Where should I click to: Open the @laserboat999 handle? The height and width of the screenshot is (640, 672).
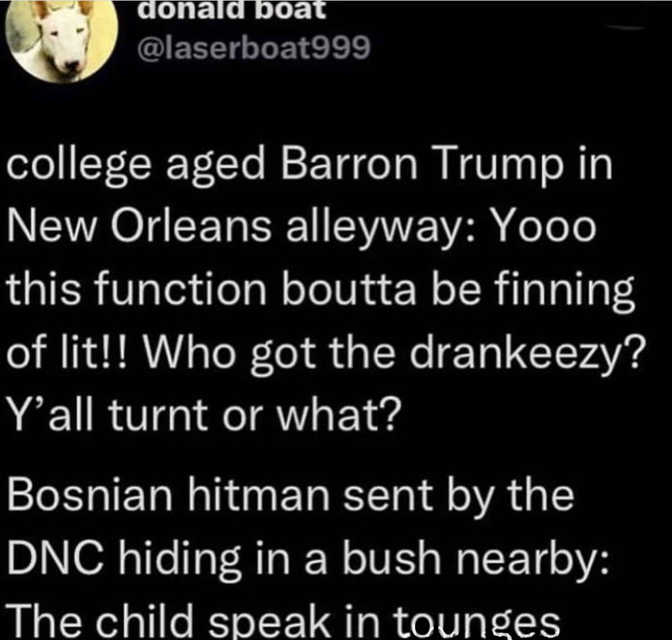point(253,48)
